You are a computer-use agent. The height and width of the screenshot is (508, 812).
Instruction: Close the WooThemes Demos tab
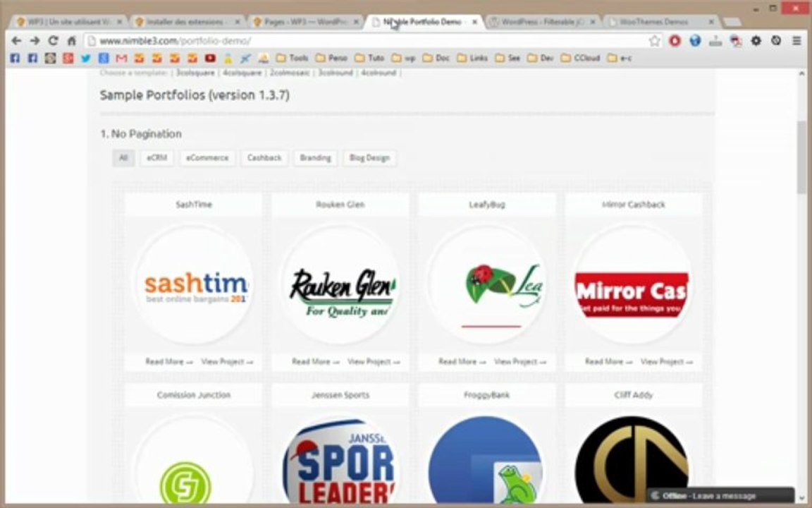pos(711,22)
